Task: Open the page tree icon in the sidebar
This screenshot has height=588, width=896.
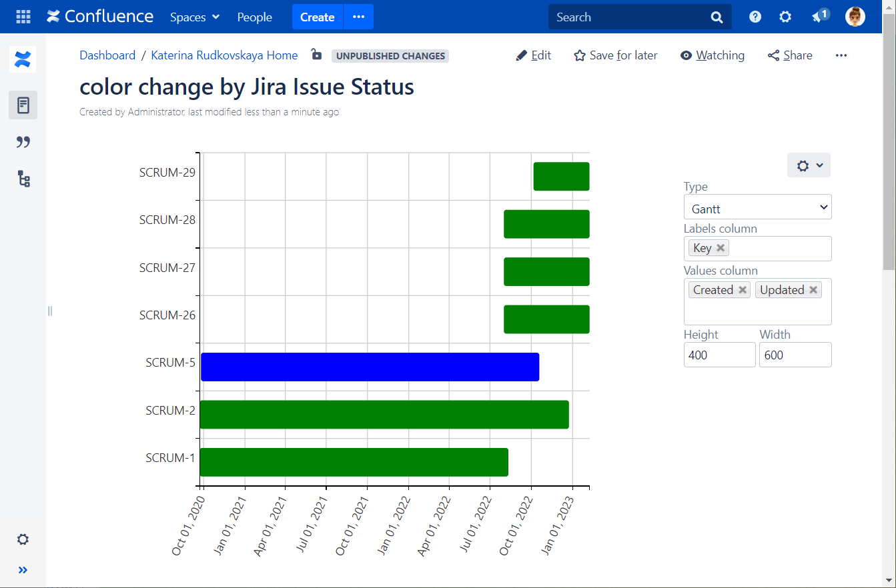Action: pos(23,179)
